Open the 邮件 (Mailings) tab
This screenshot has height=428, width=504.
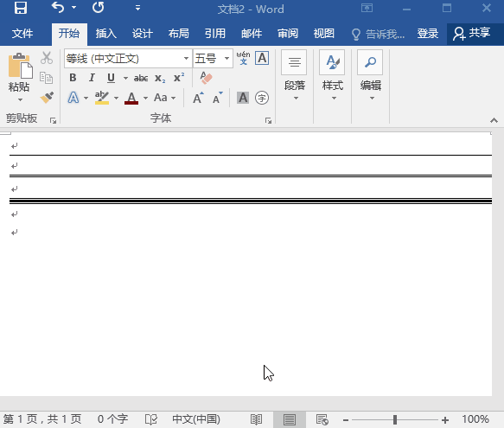tap(252, 33)
